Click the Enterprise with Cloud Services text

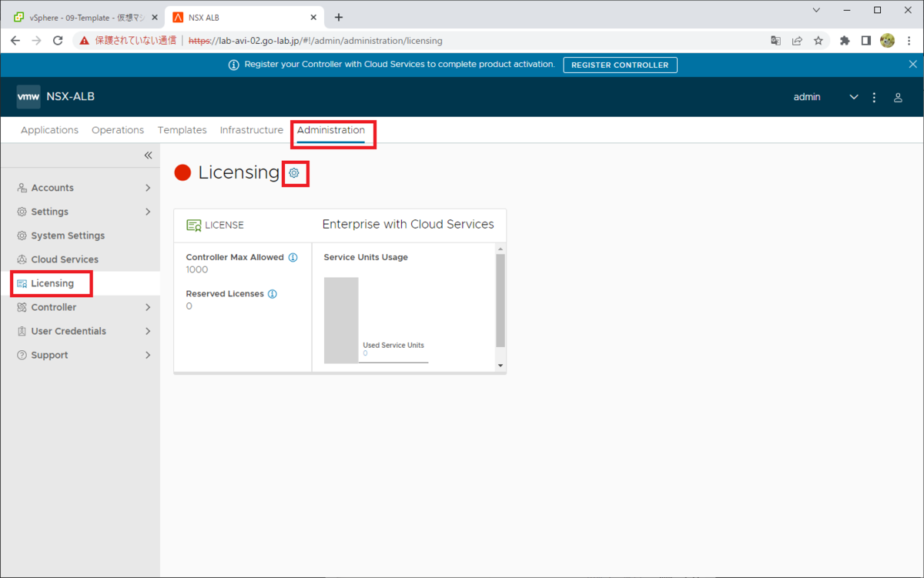pyautogui.click(x=408, y=224)
